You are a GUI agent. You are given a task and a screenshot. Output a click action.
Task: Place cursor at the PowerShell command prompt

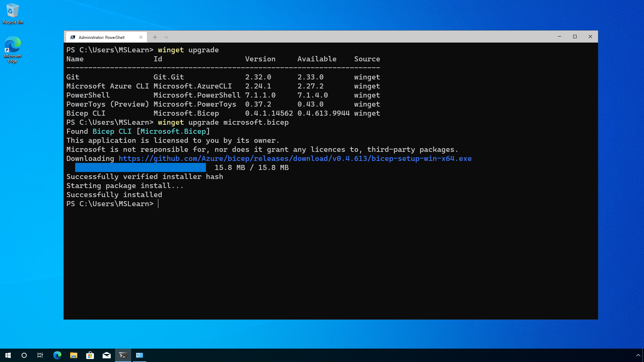click(158, 203)
